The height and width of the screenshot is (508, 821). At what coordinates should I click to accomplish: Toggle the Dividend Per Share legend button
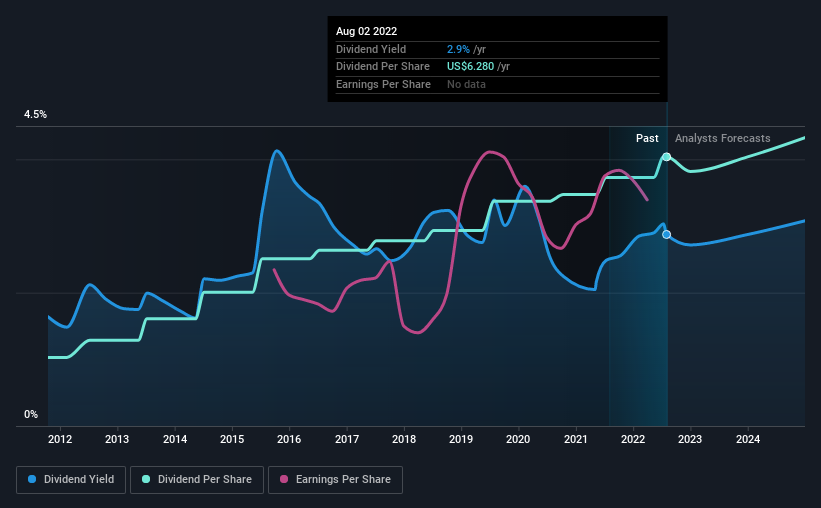[197, 480]
